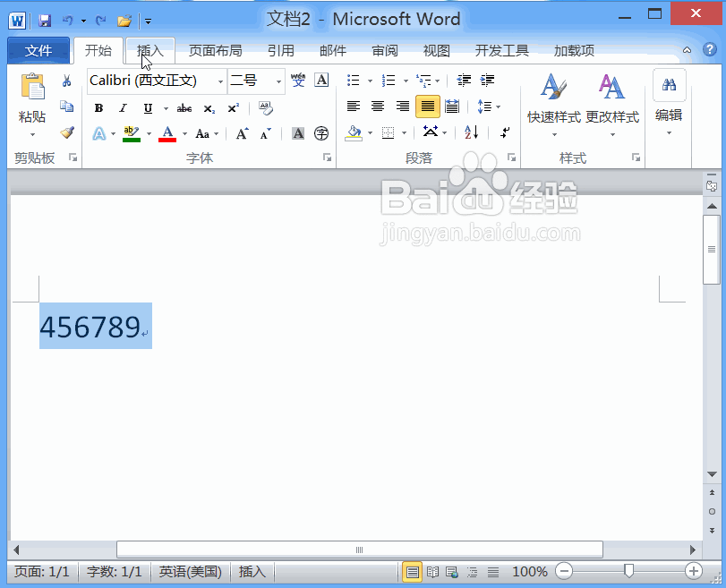Screen dimensions: 726x588
Task: Click the superscript icon
Action: [x=234, y=108]
